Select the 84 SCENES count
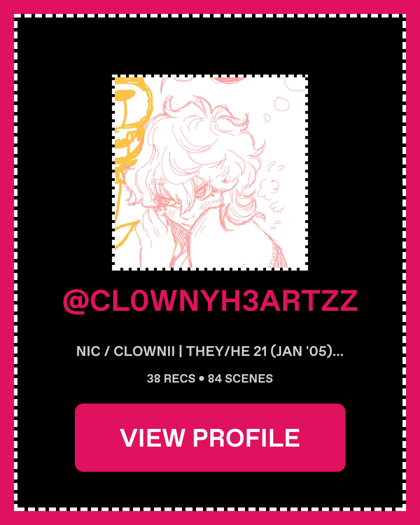Image resolution: width=420 pixels, height=525 pixels. [240, 378]
